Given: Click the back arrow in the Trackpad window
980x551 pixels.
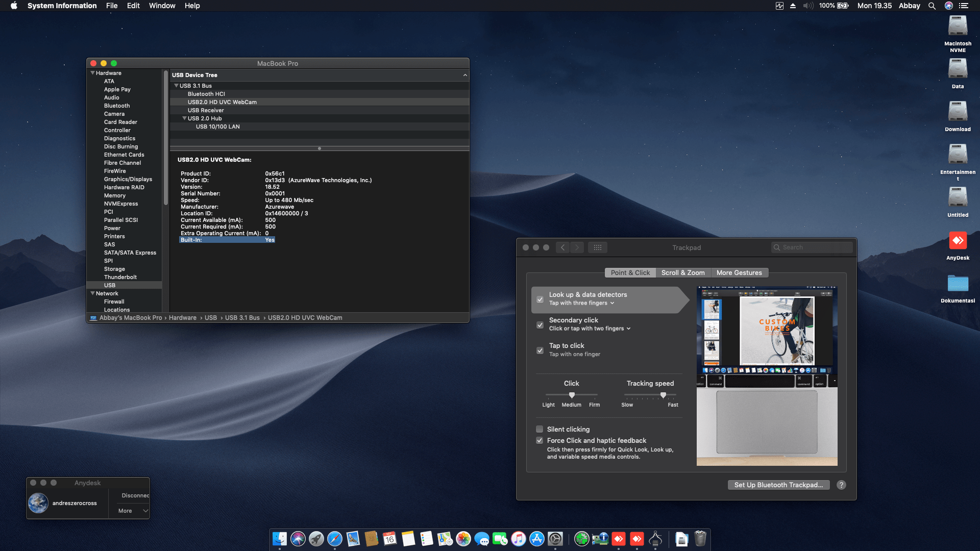Looking at the screenshot, I should [x=562, y=247].
